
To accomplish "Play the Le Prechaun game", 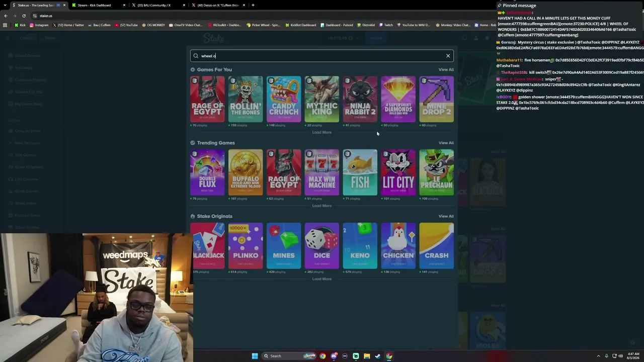I will [x=437, y=172].
